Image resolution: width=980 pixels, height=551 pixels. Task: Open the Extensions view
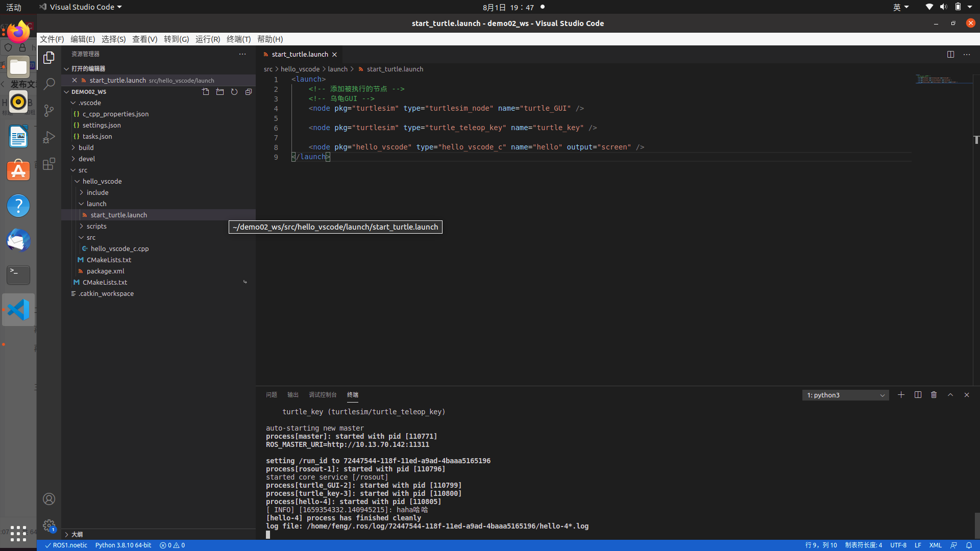pos(49,164)
